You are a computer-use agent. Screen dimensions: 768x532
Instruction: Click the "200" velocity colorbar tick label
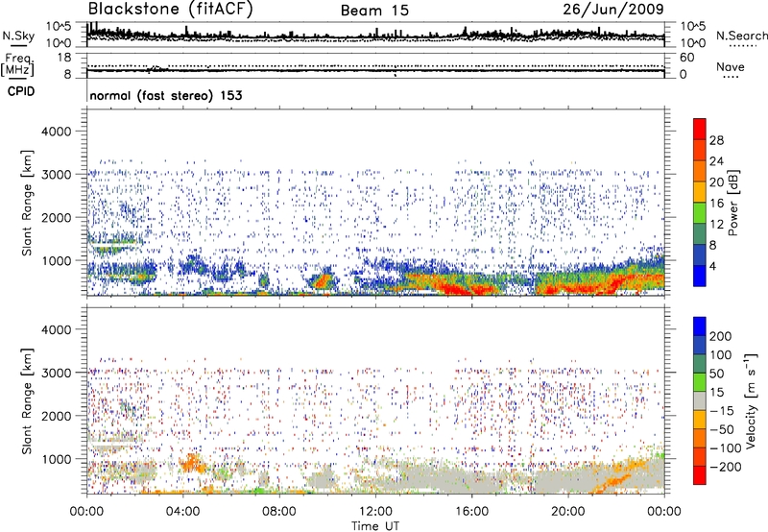point(721,336)
